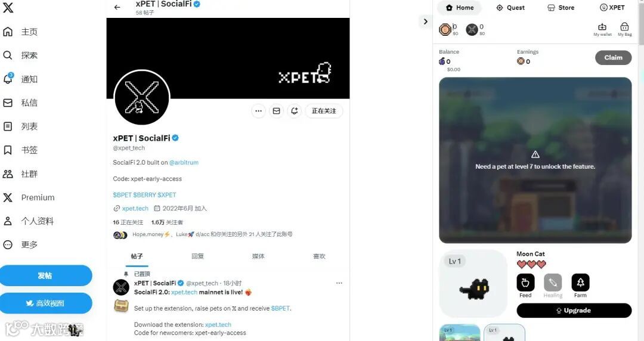The width and height of the screenshot is (644, 341).
Task: Open the message envelope on profile
Action: (277, 111)
